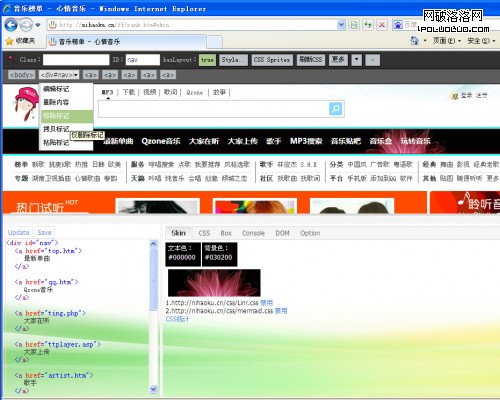
Task: Toggle the hasLayout true button
Action: 207,60
